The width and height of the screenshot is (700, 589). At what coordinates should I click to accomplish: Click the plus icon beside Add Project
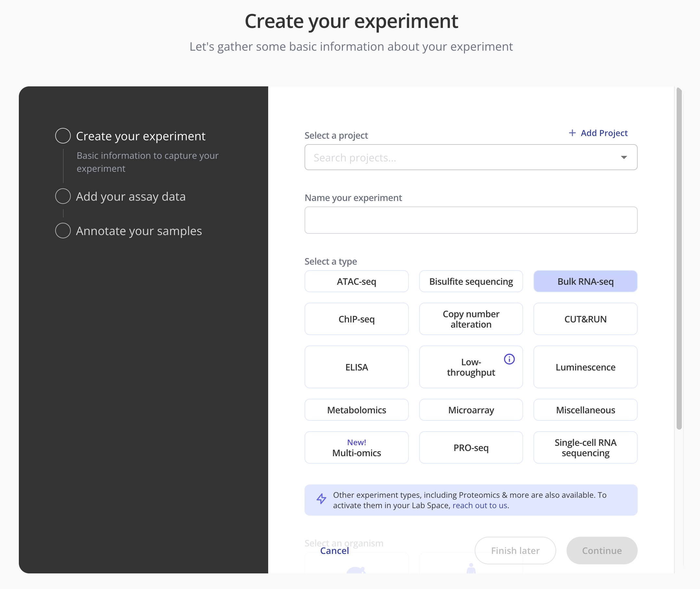point(571,132)
